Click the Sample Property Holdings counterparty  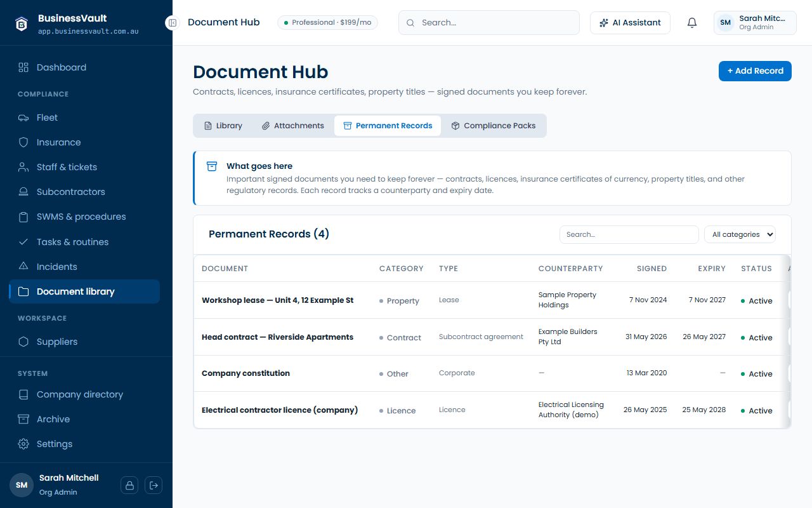point(568,300)
